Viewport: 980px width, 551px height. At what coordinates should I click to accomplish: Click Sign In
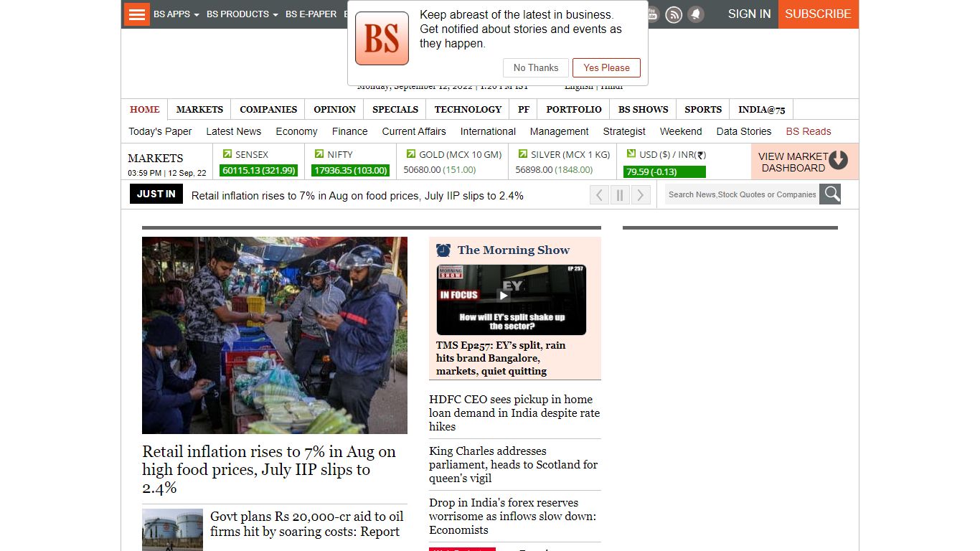[x=749, y=14]
